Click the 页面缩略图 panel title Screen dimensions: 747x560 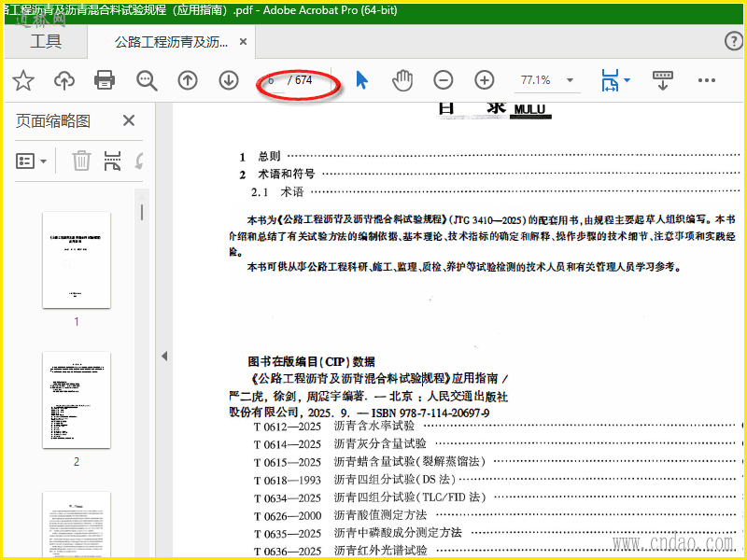coord(53,120)
